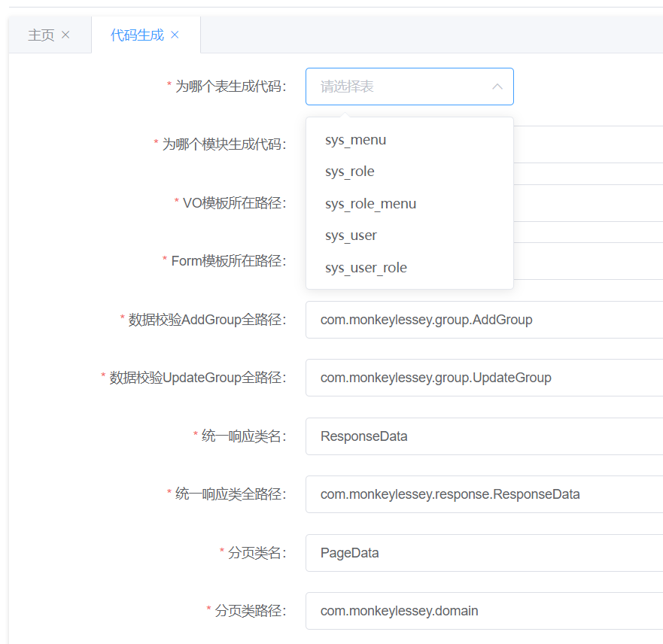
Task: Collapse the table select dropdown arrow
Action: 497,87
